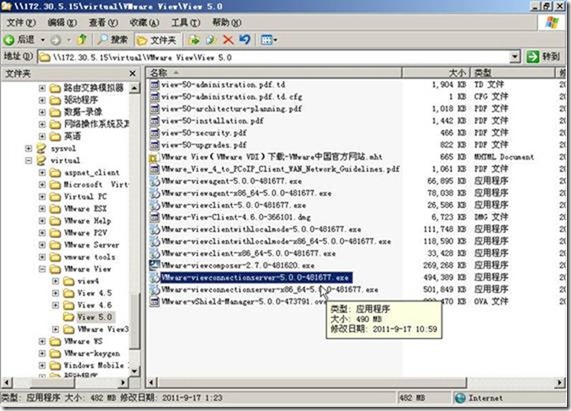Click the Internet zone globe icon
The image size is (571, 411).
pyautogui.click(x=460, y=398)
